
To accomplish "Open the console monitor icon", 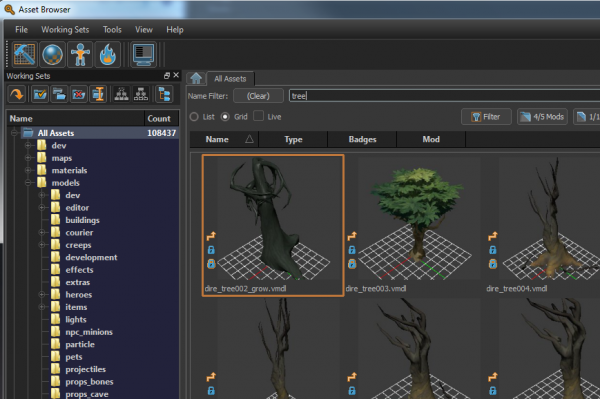I will pos(143,54).
